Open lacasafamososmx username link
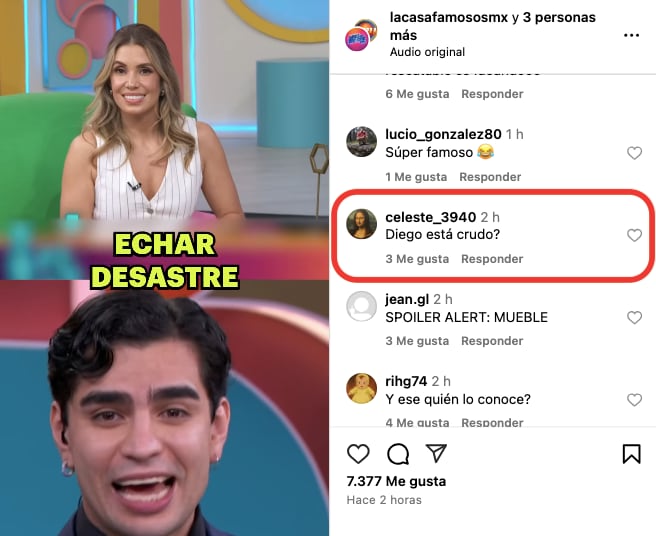 click(449, 18)
